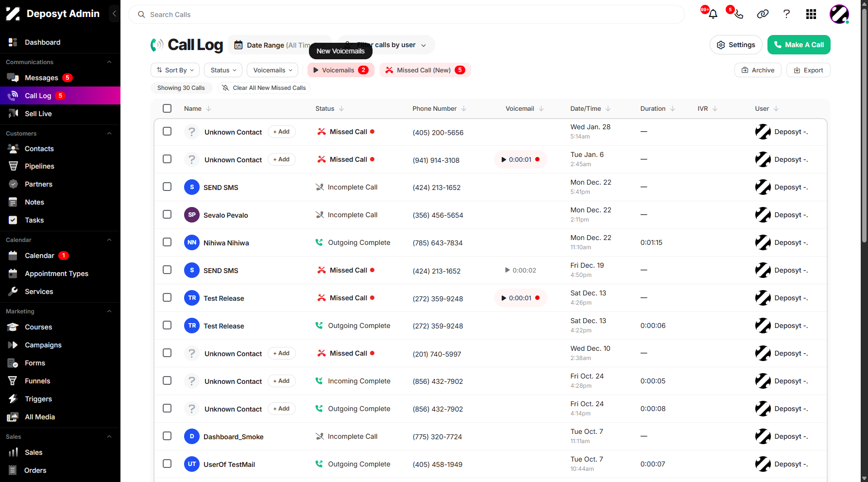Click the Make A Call button
This screenshot has height=482, width=868.
click(799, 45)
